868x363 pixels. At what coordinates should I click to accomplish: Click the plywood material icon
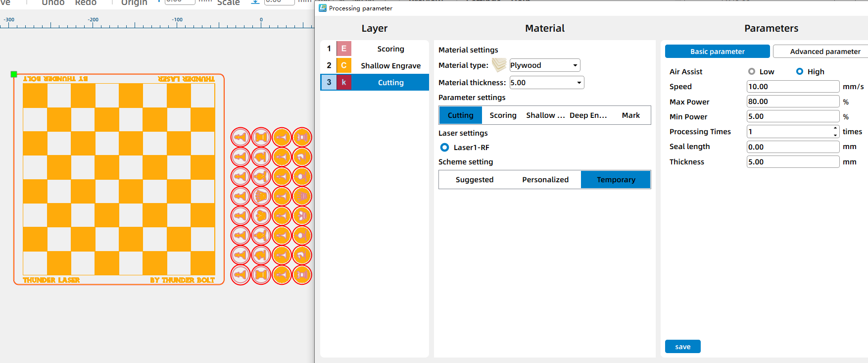click(499, 65)
